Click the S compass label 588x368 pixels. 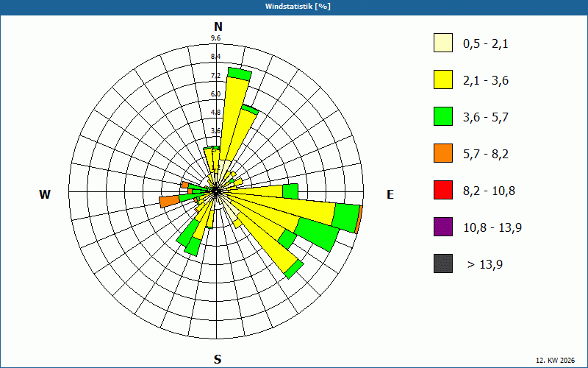218,359
